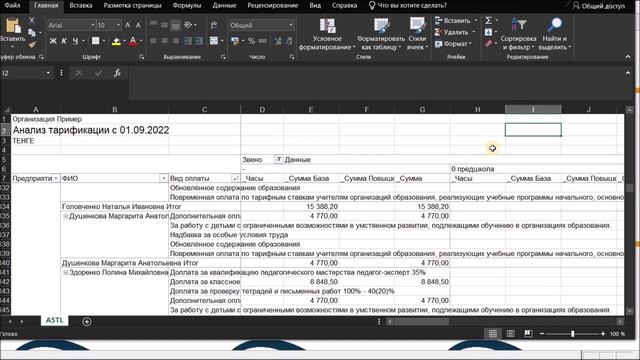Click Merge and Center icon

(214, 41)
